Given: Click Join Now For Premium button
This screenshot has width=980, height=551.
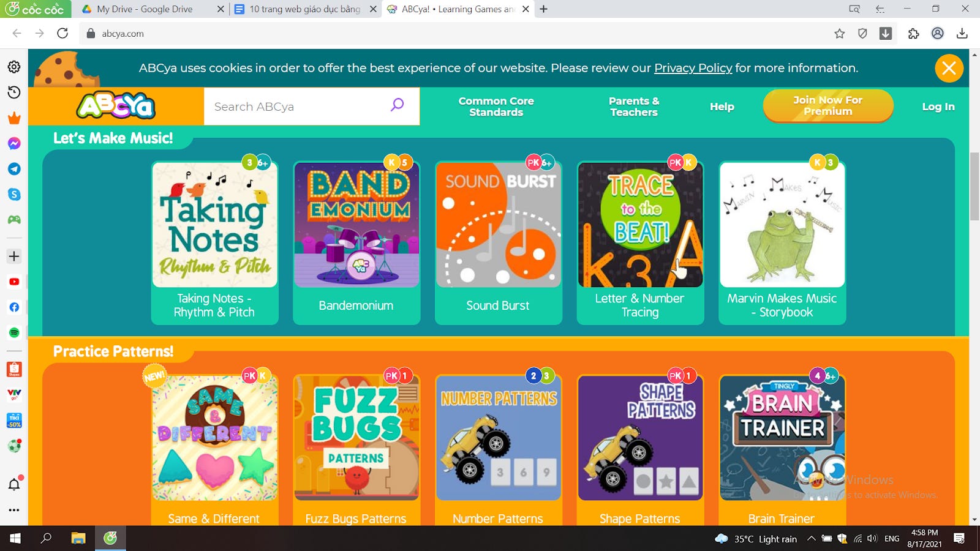Looking at the screenshot, I should [827, 105].
